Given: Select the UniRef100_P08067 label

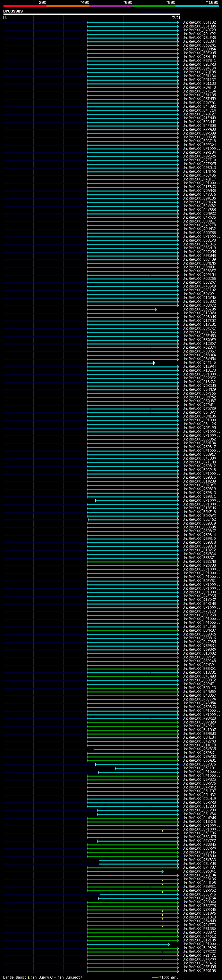Looking at the screenshot, I should tap(199, 351).
